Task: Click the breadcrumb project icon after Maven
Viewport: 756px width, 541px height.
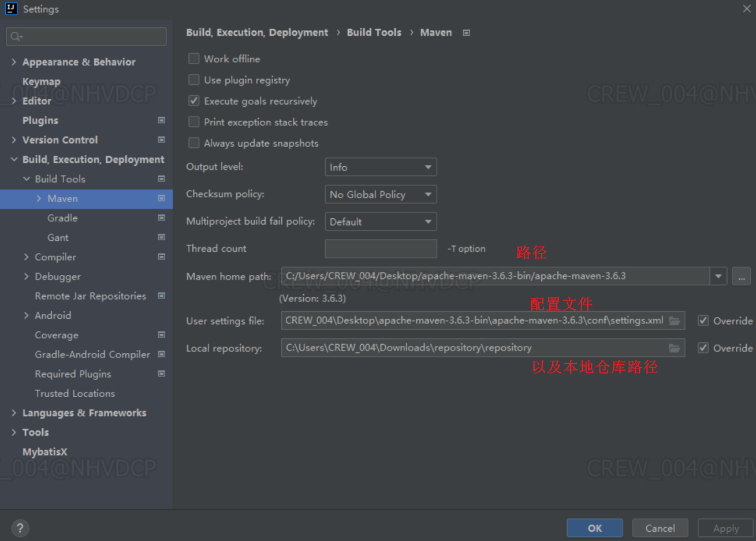Action: (467, 33)
